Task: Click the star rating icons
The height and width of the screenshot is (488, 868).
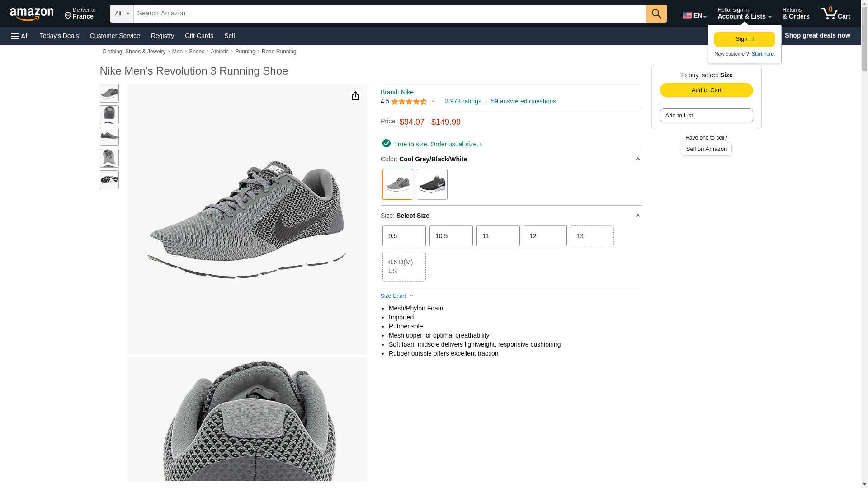Action: pos(409,102)
